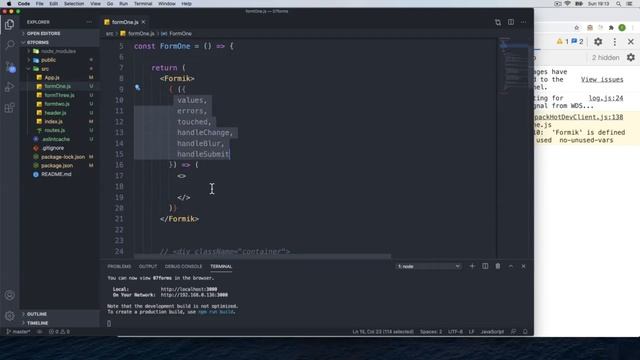Switch to the Output panel tab

coord(148,266)
